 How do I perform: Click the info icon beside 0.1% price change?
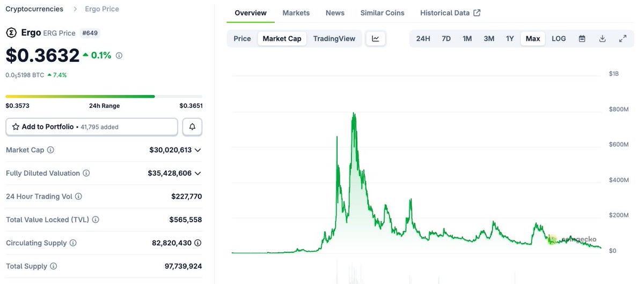click(119, 55)
